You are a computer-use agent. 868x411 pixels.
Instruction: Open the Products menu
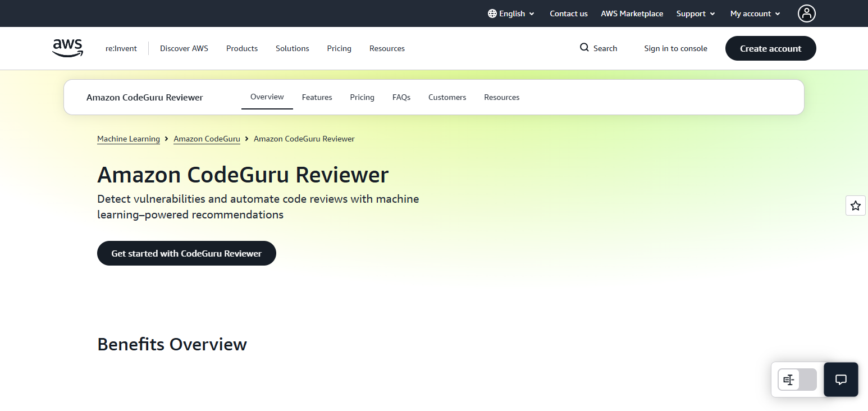[242, 48]
